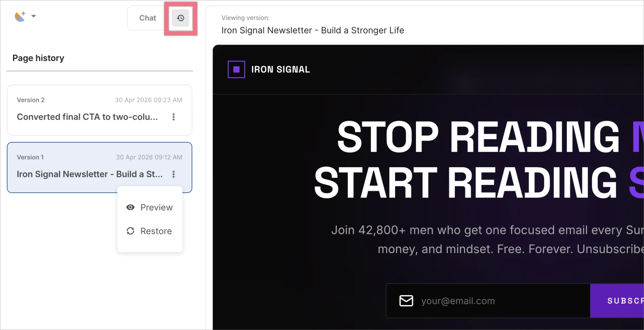Click the purple Subscribe button
This screenshot has height=330, width=644.
point(617,301)
